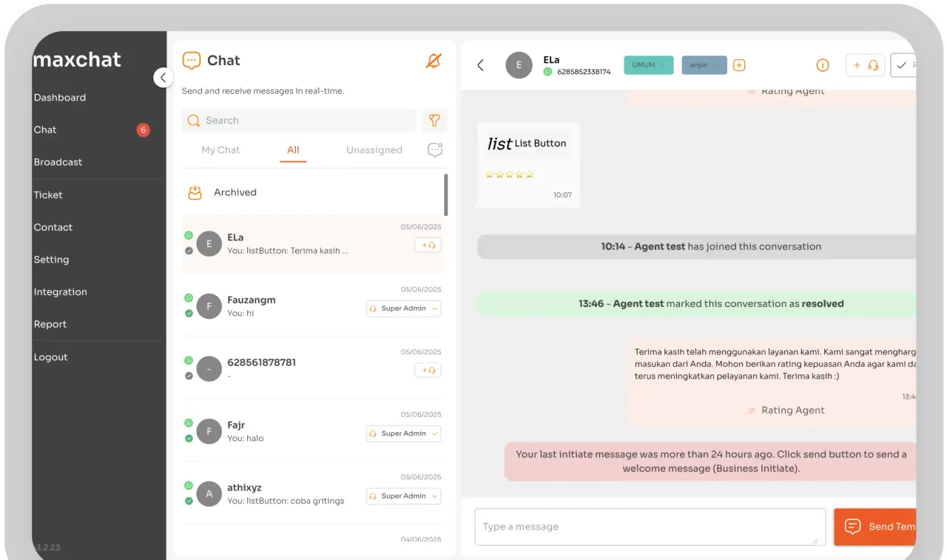Click the search magnifier icon
The width and height of the screenshot is (947, 560).
click(194, 121)
